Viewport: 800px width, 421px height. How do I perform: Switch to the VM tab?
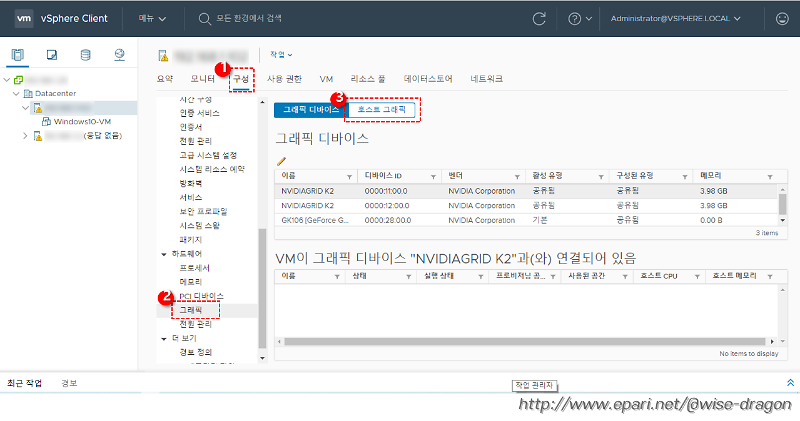point(326,79)
